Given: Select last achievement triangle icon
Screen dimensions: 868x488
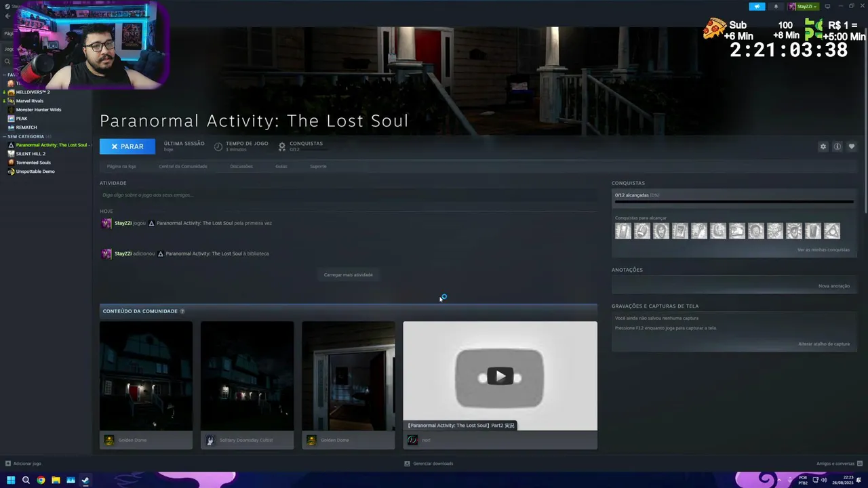Looking at the screenshot, I should click(x=832, y=231).
